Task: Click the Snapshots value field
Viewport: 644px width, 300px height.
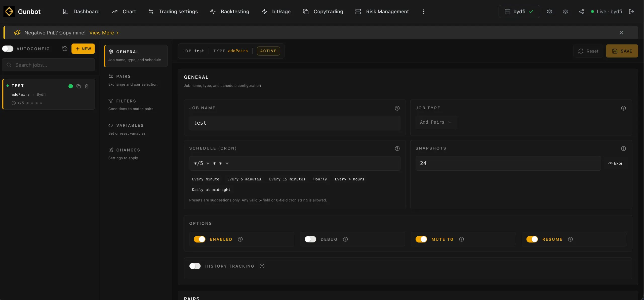Action: 508,163
